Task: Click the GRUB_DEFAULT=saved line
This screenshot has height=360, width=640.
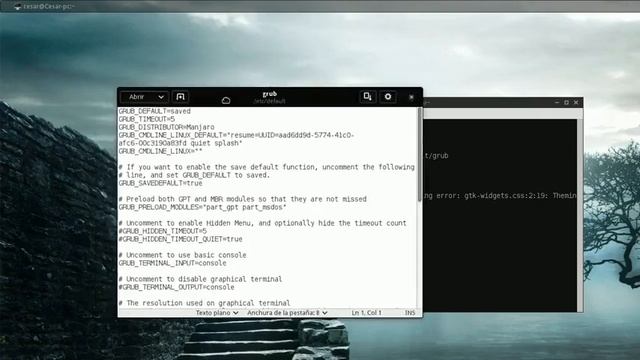Action: point(154,111)
